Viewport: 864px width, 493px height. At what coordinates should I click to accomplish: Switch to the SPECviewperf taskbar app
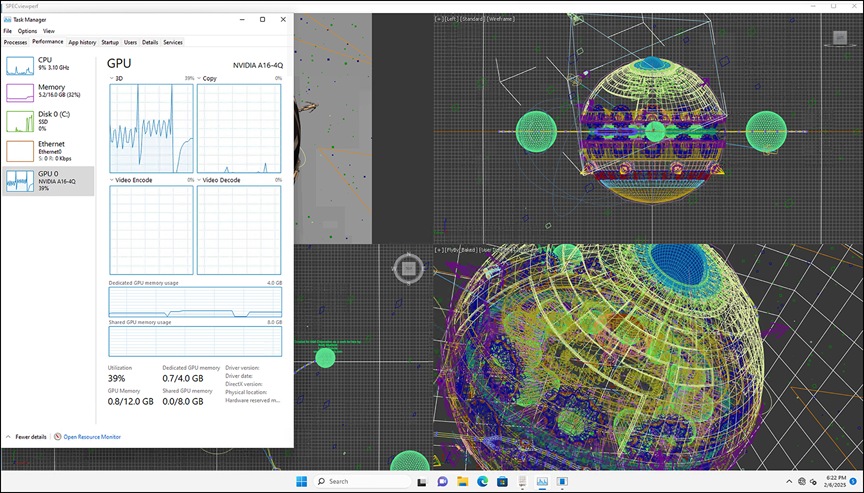click(522, 481)
